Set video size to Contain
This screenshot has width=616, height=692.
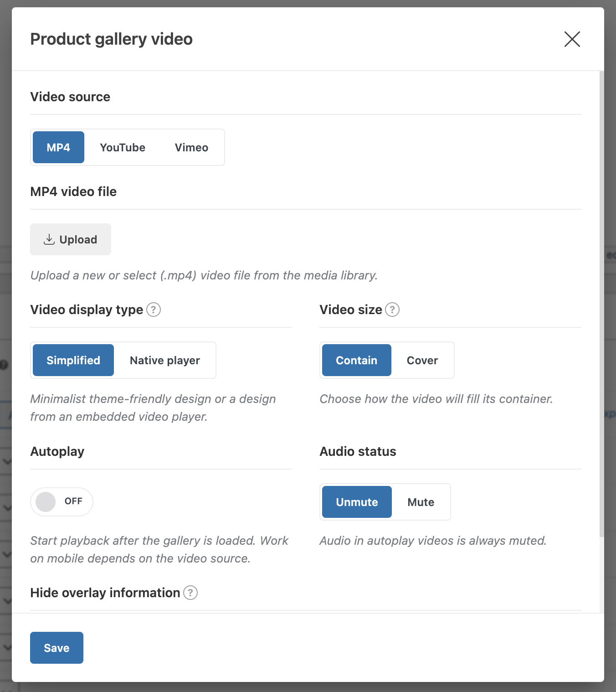coord(357,360)
